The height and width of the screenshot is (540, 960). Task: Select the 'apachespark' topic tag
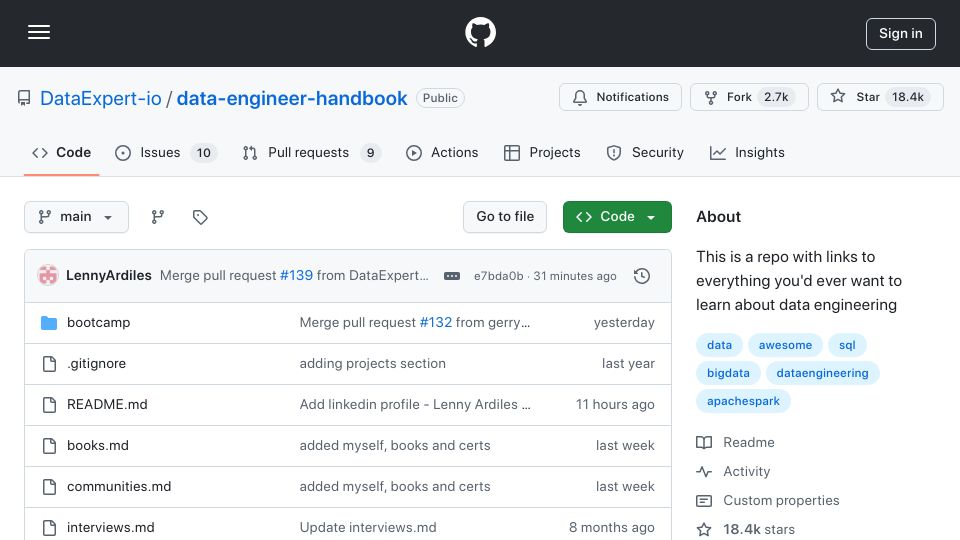[x=743, y=402]
